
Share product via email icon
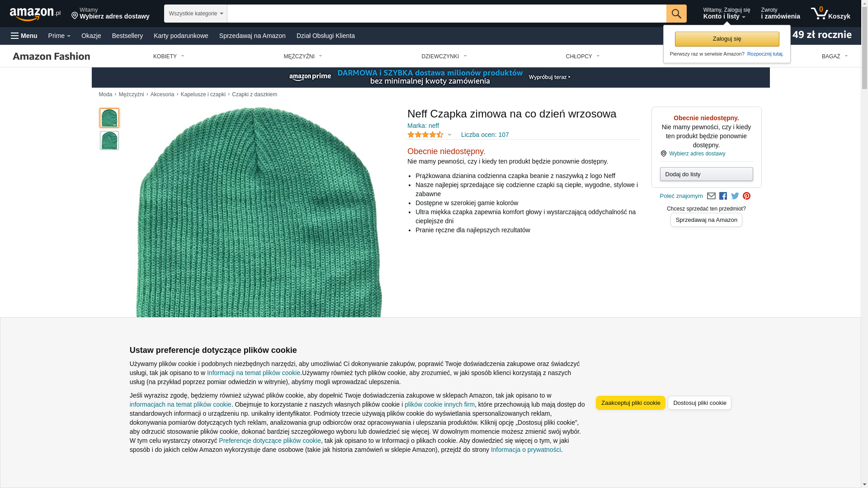[711, 196]
